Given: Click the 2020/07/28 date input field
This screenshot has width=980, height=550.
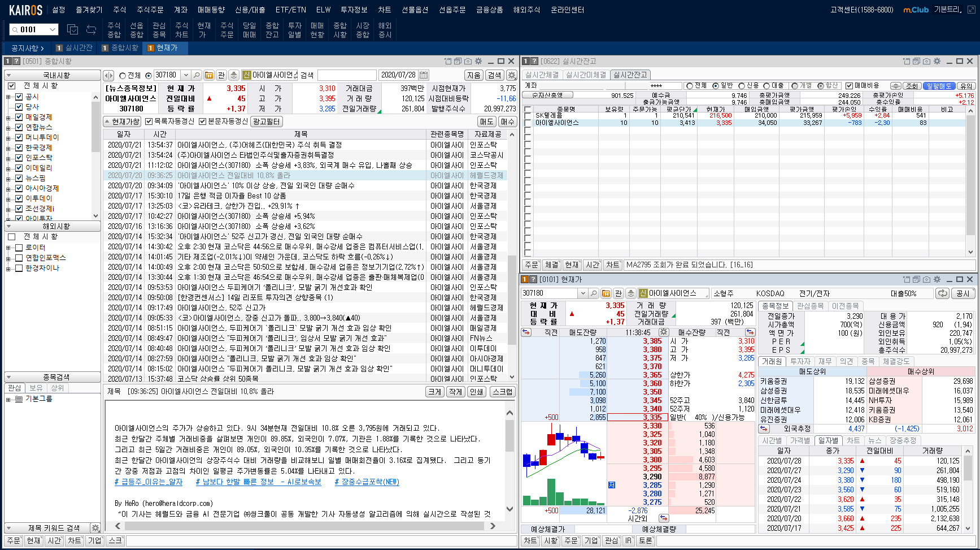Looking at the screenshot, I should tap(398, 75).
